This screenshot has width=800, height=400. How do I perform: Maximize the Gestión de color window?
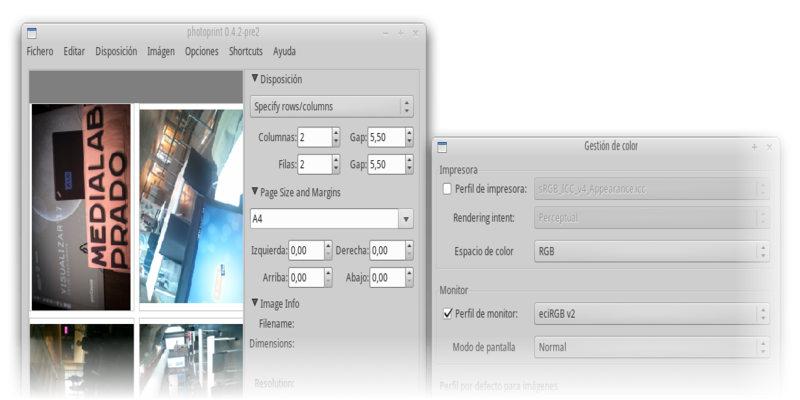[755, 147]
